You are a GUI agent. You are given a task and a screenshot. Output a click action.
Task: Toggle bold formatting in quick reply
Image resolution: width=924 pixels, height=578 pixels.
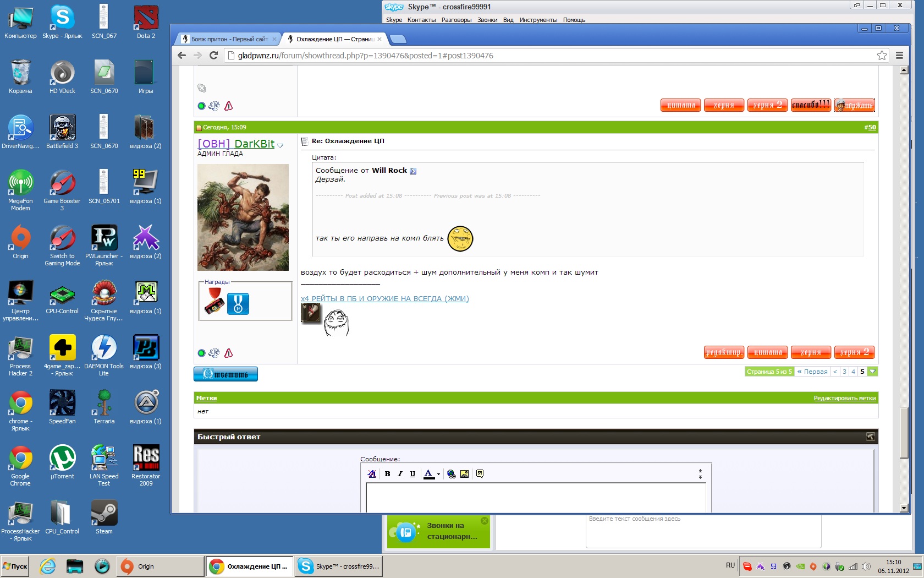[387, 474]
